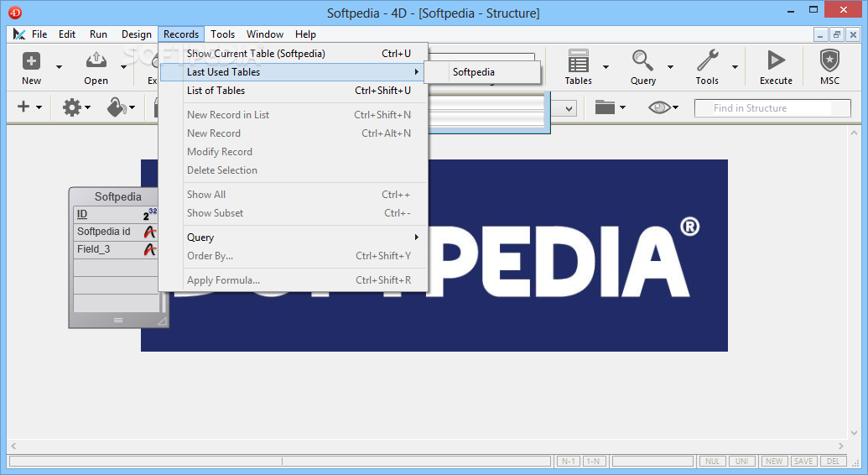This screenshot has width=868, height=475.
Task: Open the Run menu
Action: point(98,34)
